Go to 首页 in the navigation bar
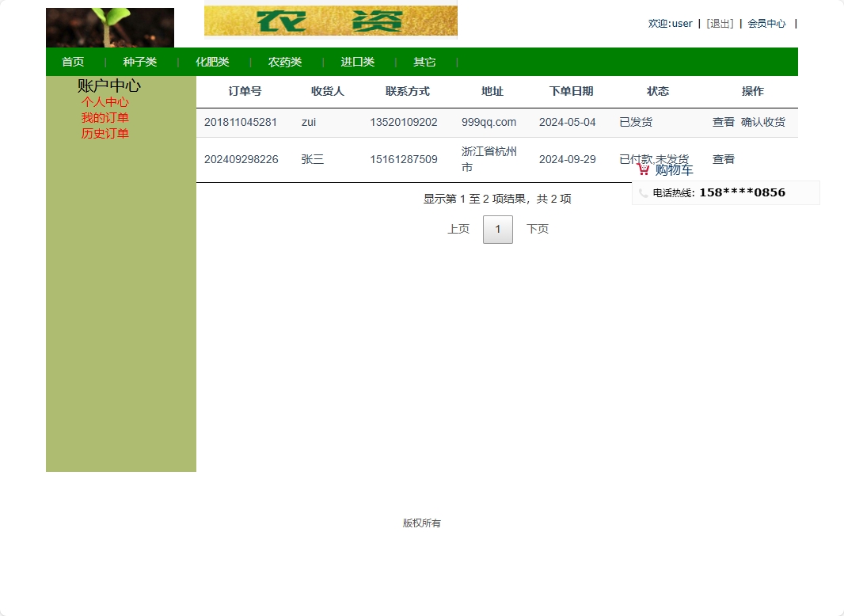The width and height of the screenshot is (844, 616). pyautogui.click(x=73, y=61)
